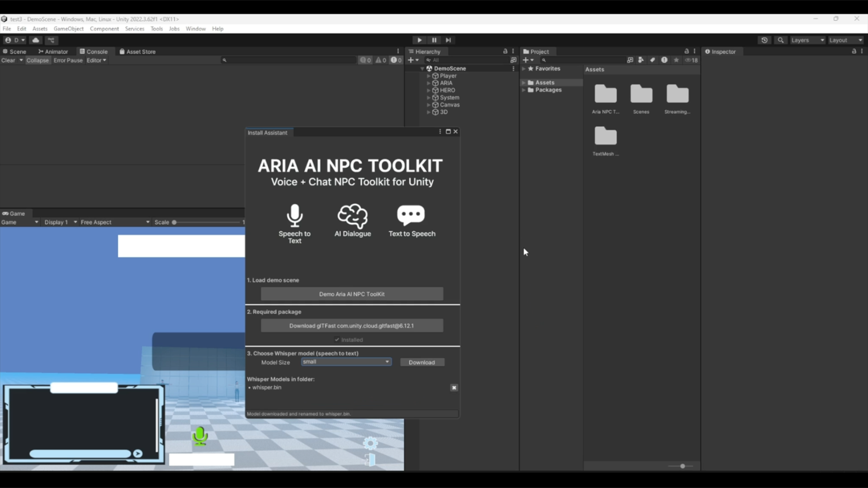The image size is (868, 488).
Task: Click the cloud services icon
Action: click(x=36, y=40)
